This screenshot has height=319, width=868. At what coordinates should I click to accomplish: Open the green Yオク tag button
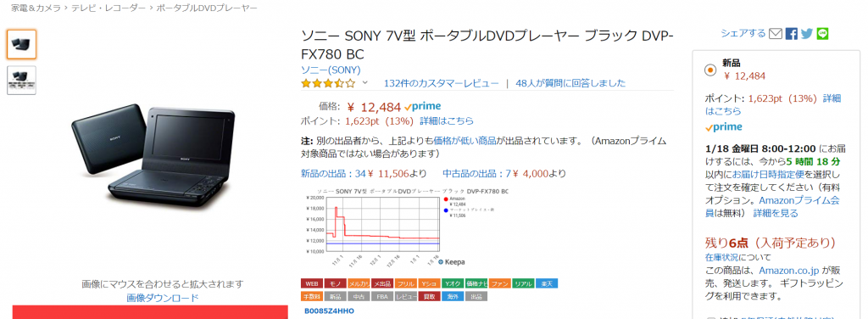click(x=453, y=283)
